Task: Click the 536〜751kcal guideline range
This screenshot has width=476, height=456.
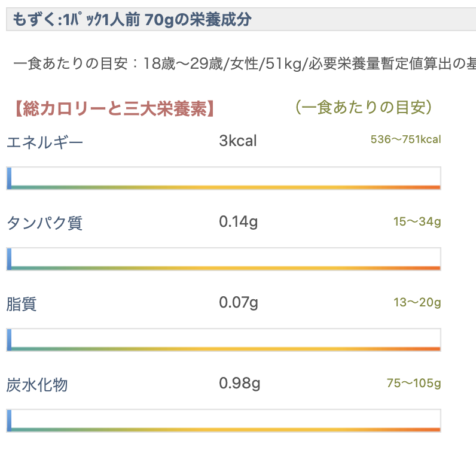Action: [405, 140]
